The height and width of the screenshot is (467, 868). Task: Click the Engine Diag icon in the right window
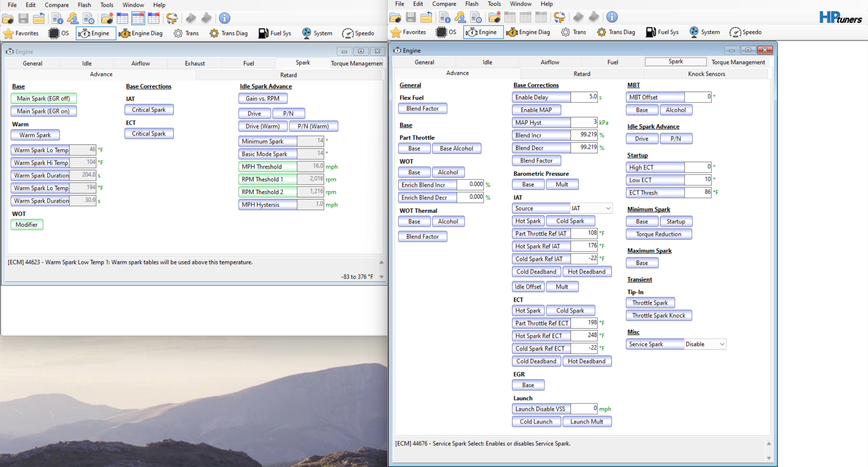click(528, 32)
